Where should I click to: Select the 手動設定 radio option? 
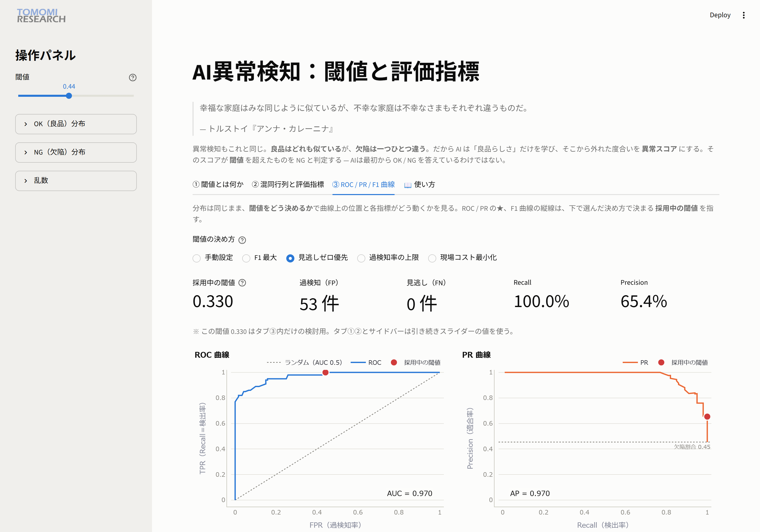(213, 258)
